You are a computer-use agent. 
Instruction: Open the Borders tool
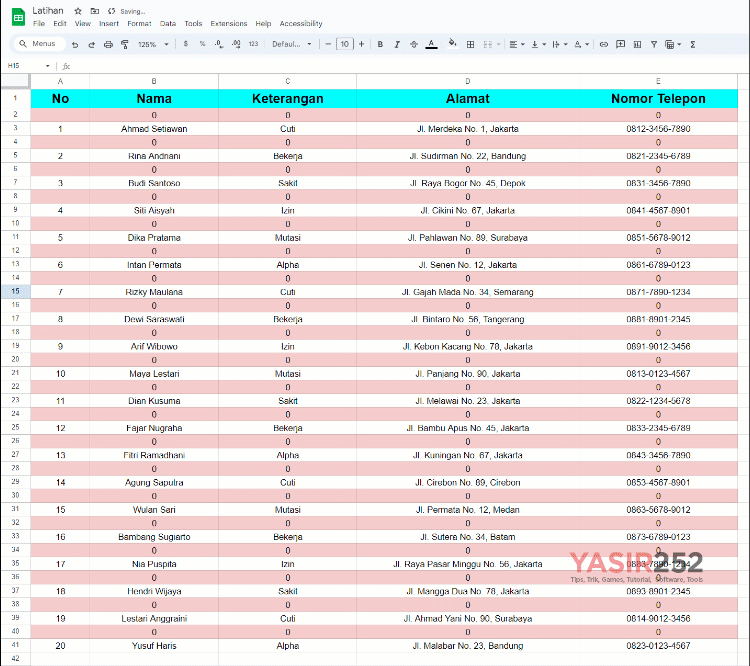tap(471, 44)
